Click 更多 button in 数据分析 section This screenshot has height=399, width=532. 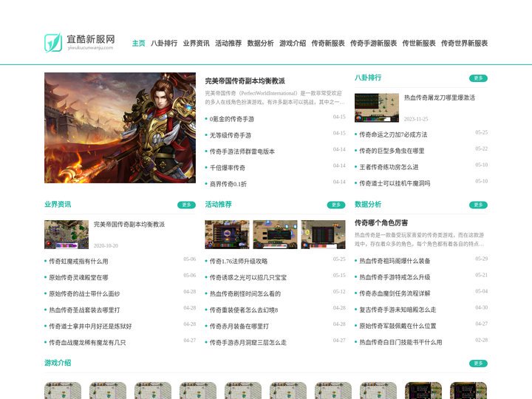(478, 205)
